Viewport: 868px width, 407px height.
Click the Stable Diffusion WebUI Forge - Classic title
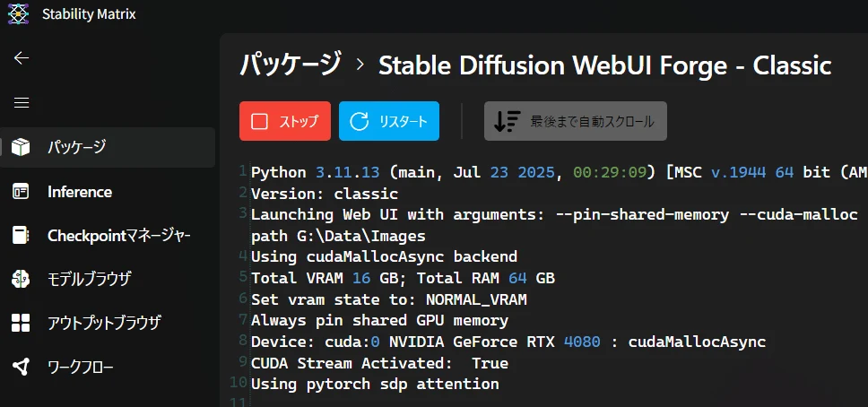(605, 66)
